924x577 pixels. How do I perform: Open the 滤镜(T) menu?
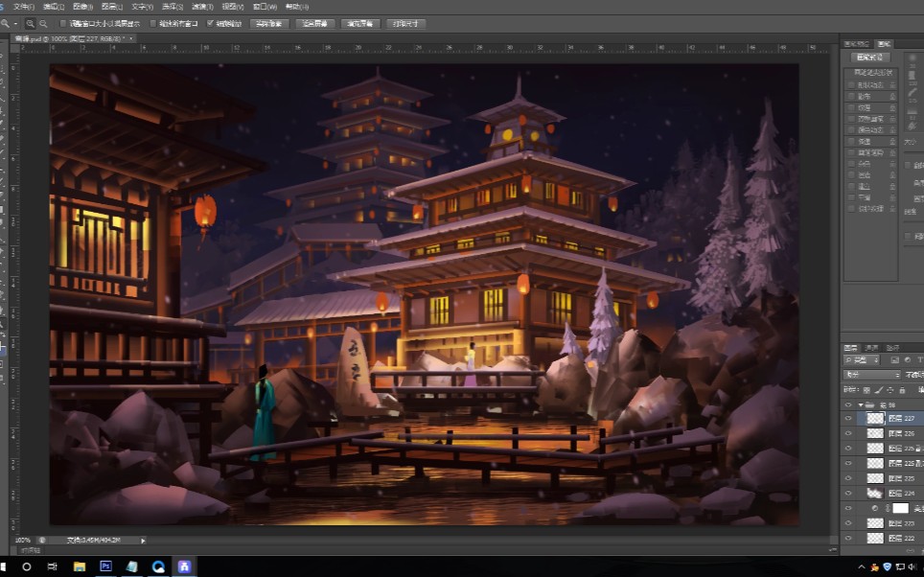(x=202, y=7)
